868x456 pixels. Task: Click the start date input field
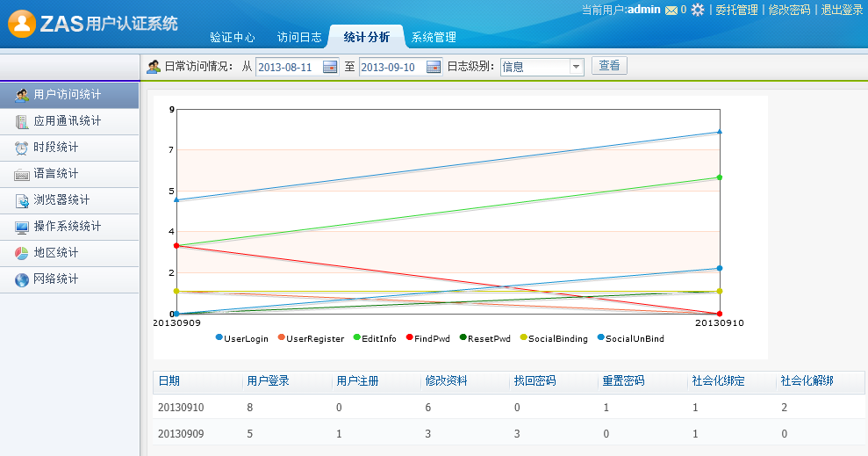click(289, 67)
